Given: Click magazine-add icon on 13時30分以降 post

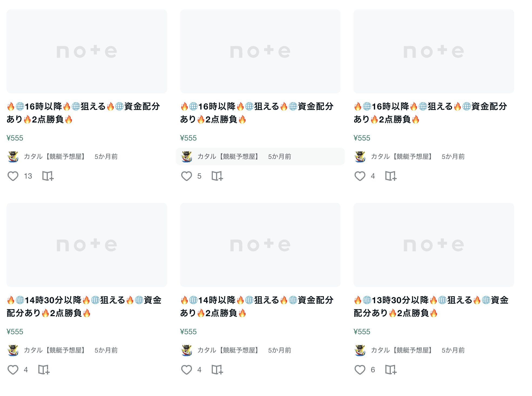Looking at the screenshot, I should 390,370.
